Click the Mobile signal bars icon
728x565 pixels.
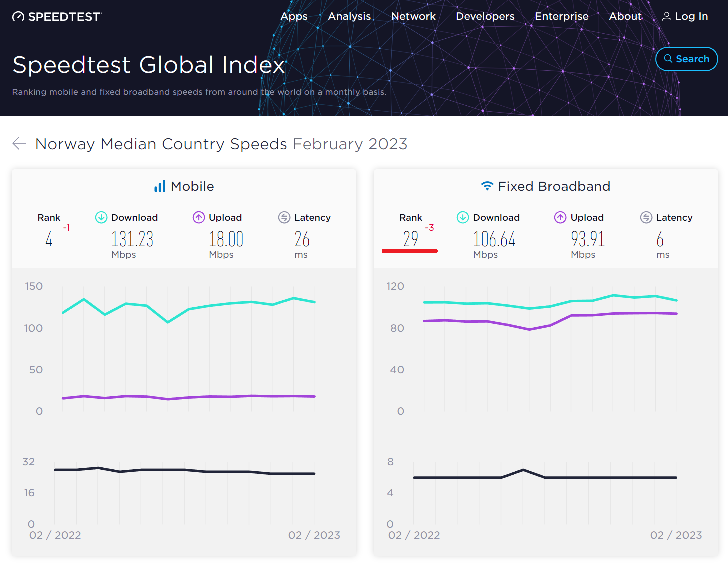160,186
